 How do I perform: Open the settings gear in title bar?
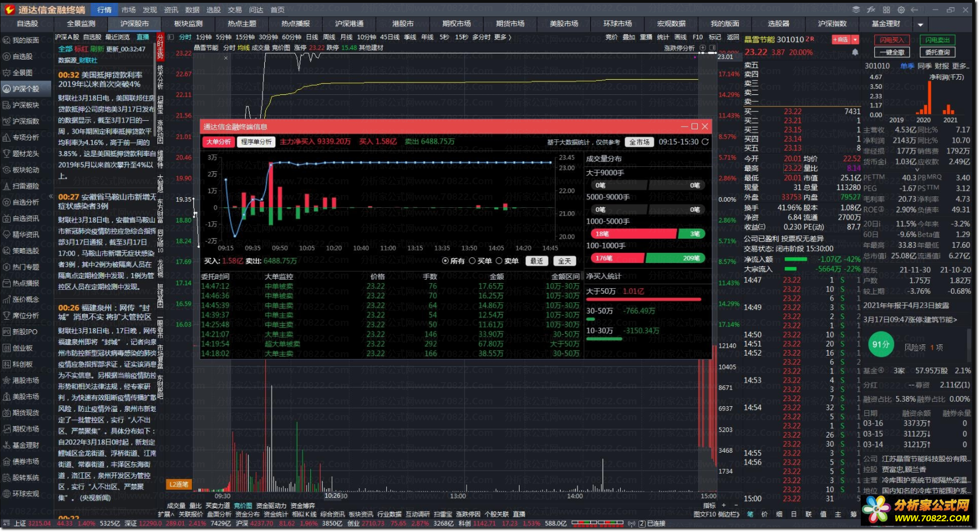point(901,10)
